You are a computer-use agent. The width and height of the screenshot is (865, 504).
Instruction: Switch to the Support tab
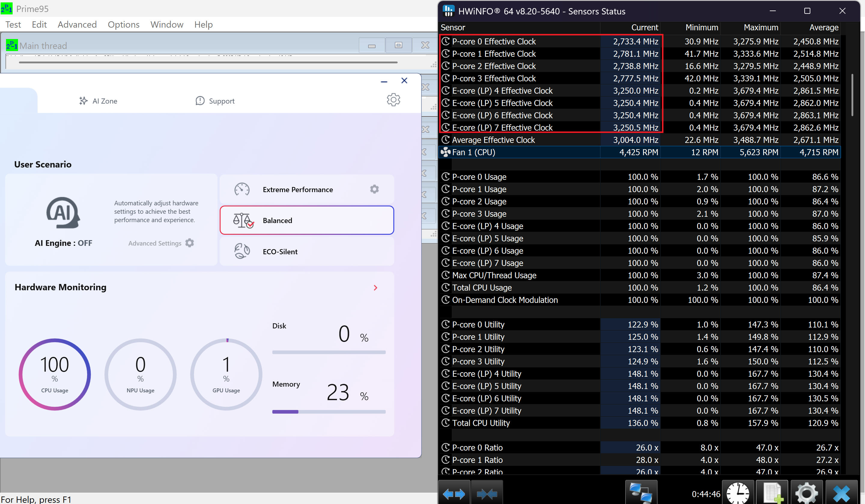215,101
